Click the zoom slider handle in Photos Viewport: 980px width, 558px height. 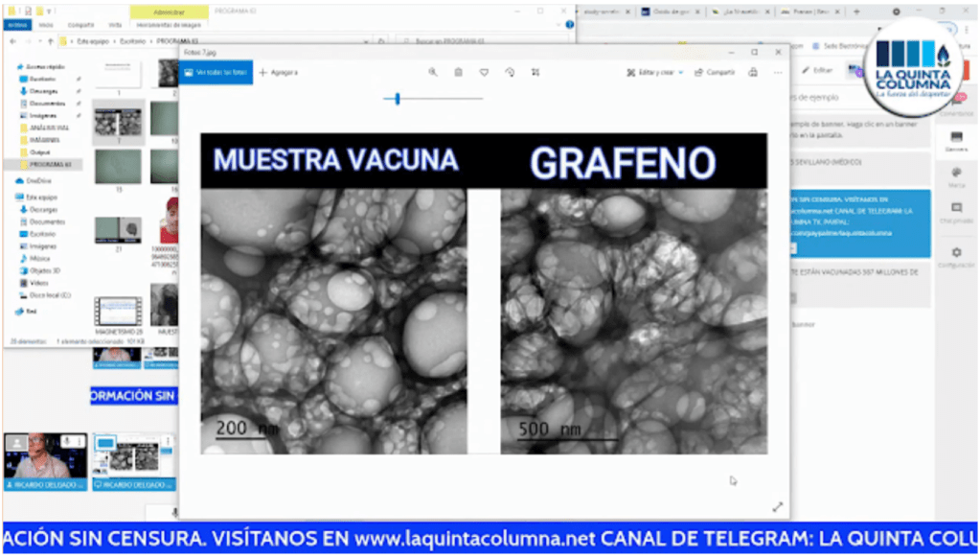[x=397, y=98]
